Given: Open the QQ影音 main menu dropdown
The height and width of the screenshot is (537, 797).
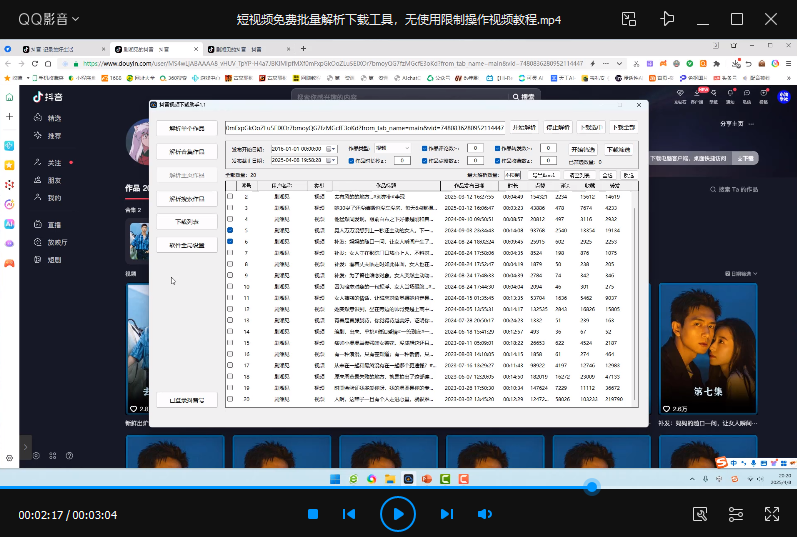Looking at the screenshot, I should 48,19.
